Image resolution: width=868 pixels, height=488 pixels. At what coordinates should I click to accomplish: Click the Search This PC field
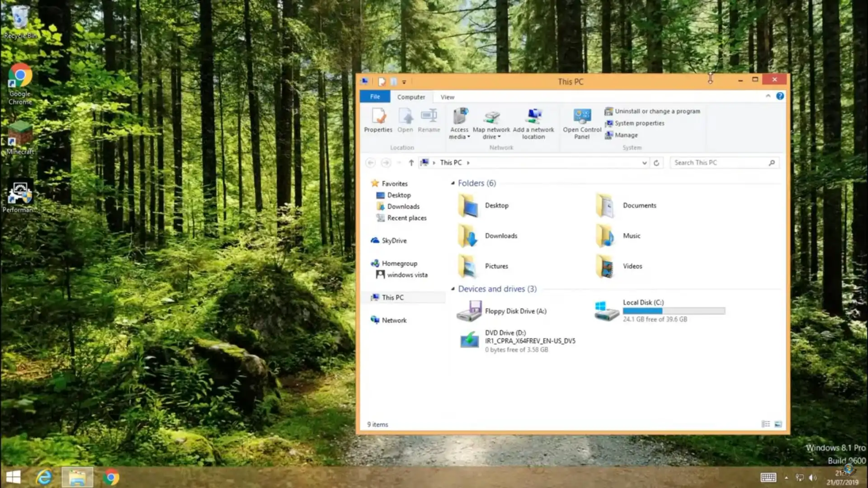(719, 163)
